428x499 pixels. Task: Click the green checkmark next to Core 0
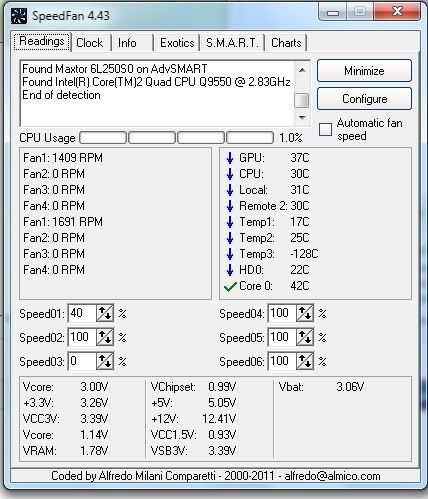click(230, 286)
